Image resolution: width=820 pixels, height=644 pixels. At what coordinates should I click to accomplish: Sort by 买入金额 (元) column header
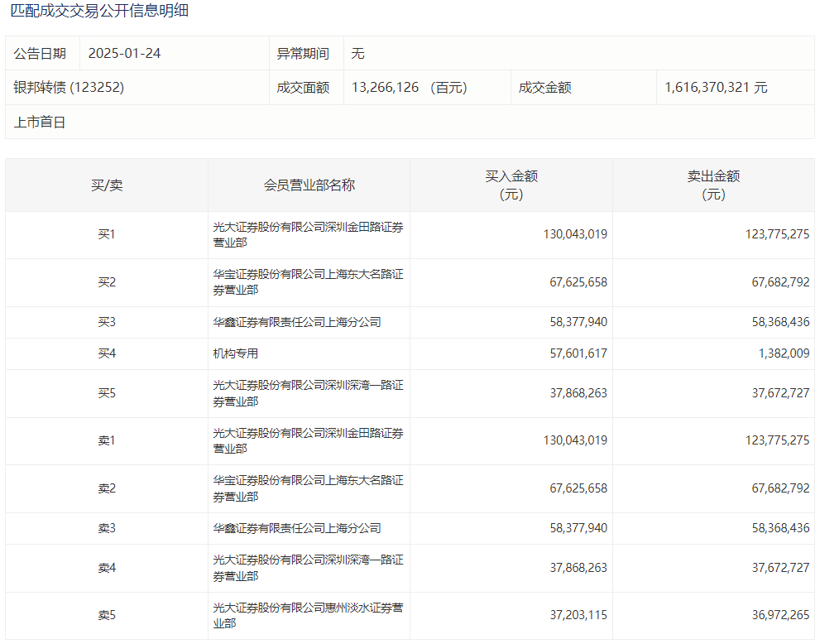pyautogui.click(x=511, y=185)
